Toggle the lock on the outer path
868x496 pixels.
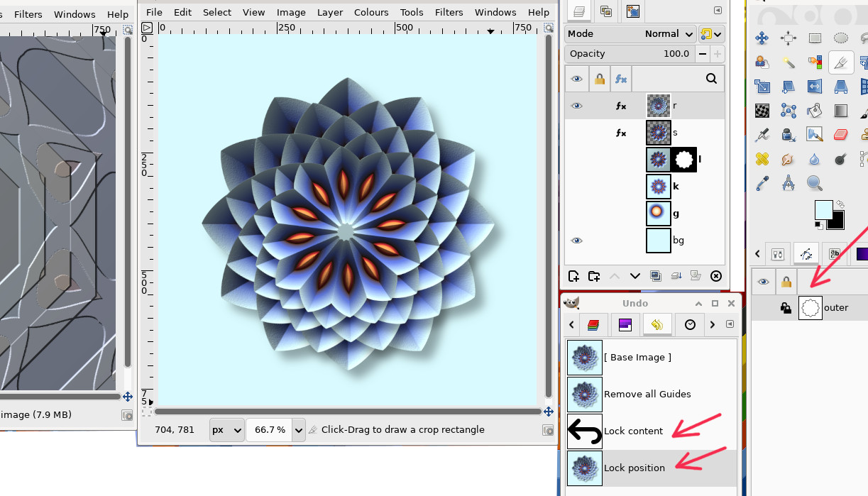786,308
